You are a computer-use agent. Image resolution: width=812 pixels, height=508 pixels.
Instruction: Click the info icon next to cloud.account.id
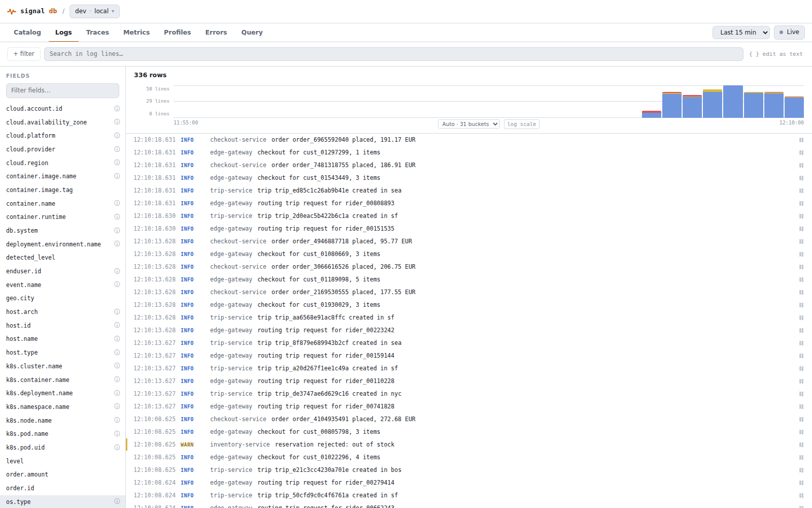(117, 109)
